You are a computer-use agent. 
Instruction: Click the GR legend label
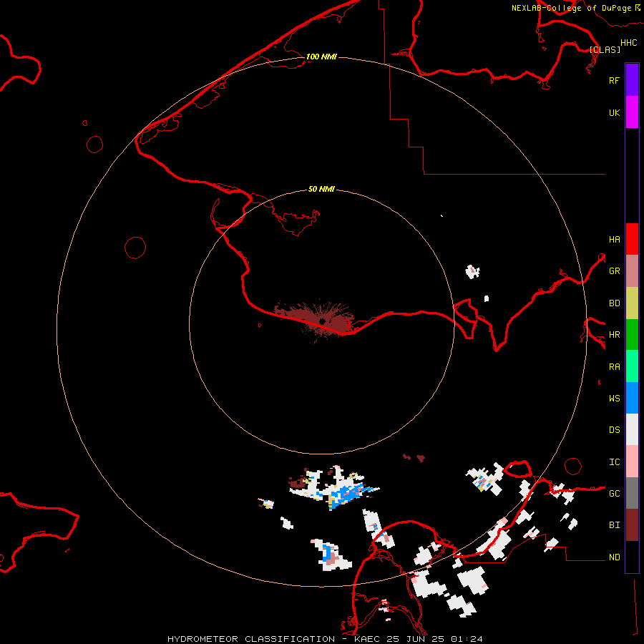pyautogui.click(x=614, y=271)
